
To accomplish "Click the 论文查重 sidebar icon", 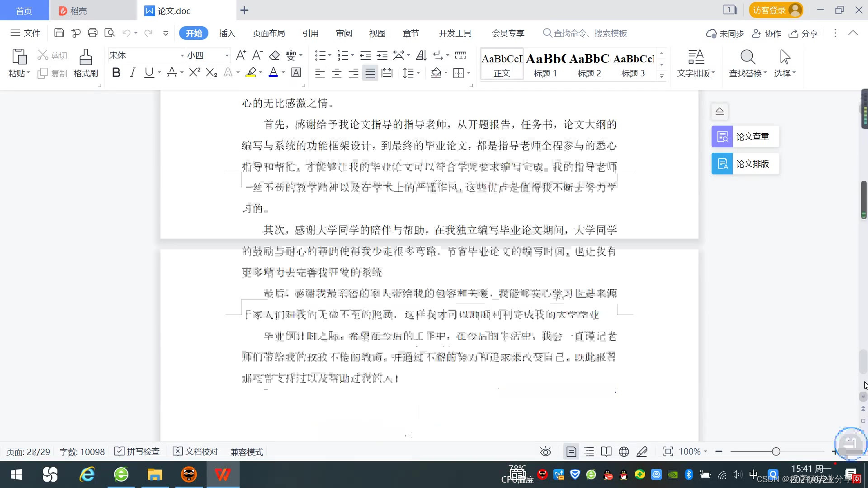I will coord(722,136).
